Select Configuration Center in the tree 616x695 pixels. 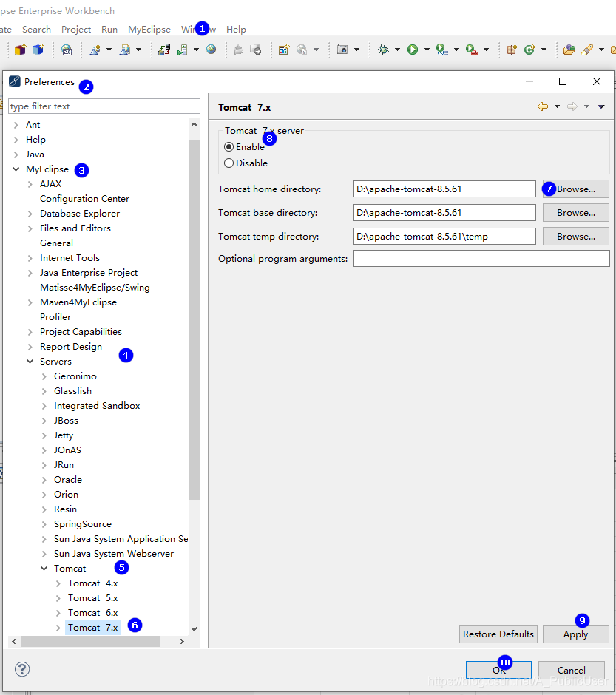coord(84,199)
